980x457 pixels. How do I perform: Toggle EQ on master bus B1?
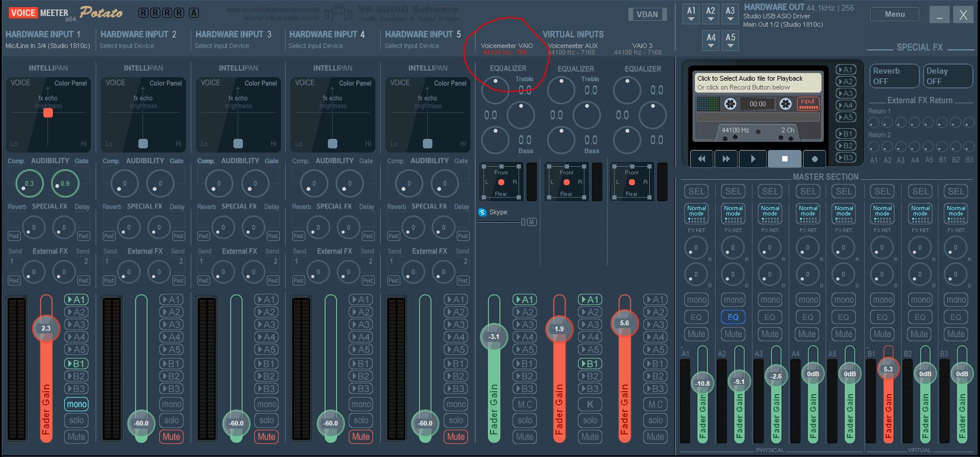coord(882,317)
